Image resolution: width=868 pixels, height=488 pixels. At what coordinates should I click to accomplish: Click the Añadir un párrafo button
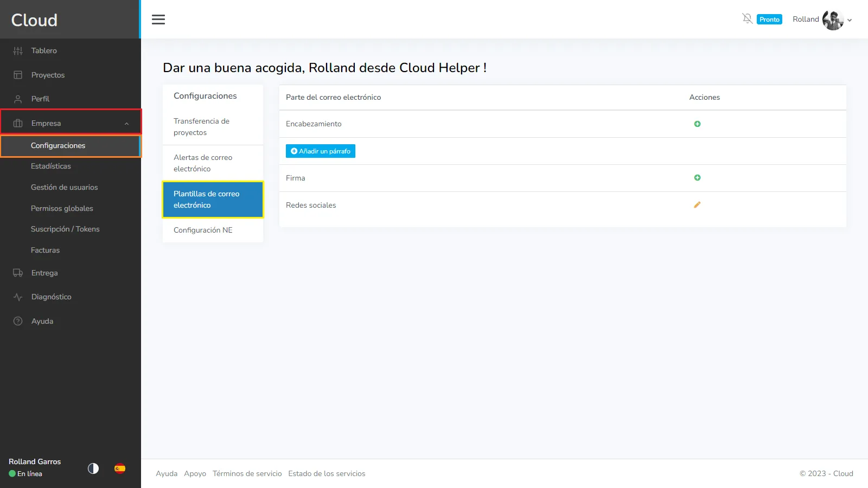[x=320, y=151]
